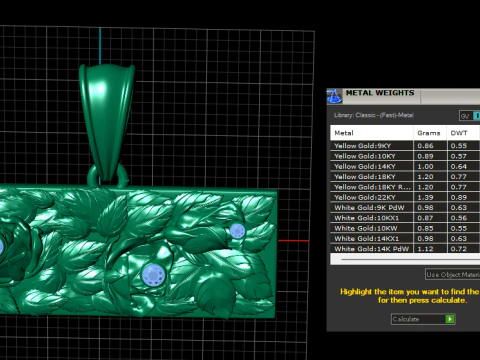Image resolution: width=480 pixels, height=360 pixels.
Task: Click the Metal column header
Action: pyautogui.click(x=372, y=133)
